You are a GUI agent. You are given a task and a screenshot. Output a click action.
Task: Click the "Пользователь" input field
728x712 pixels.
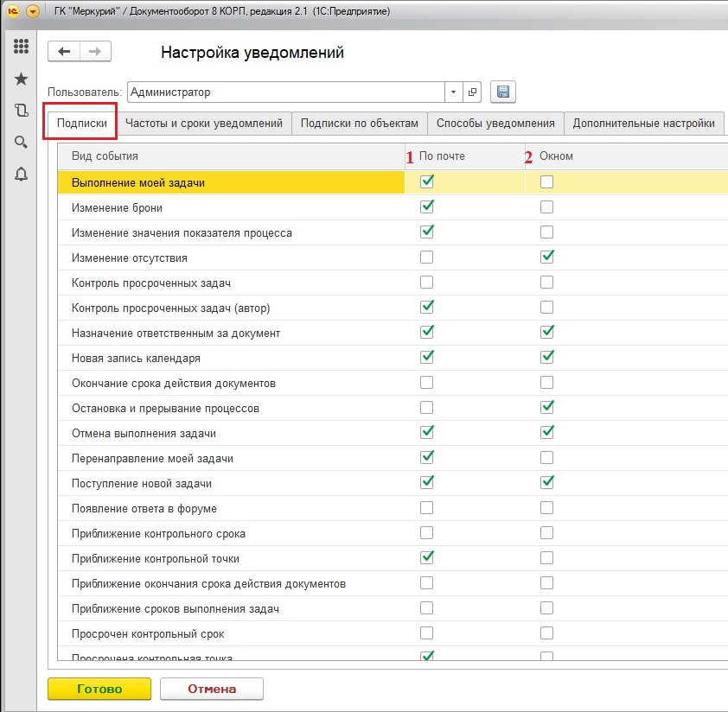coord(285,92)
